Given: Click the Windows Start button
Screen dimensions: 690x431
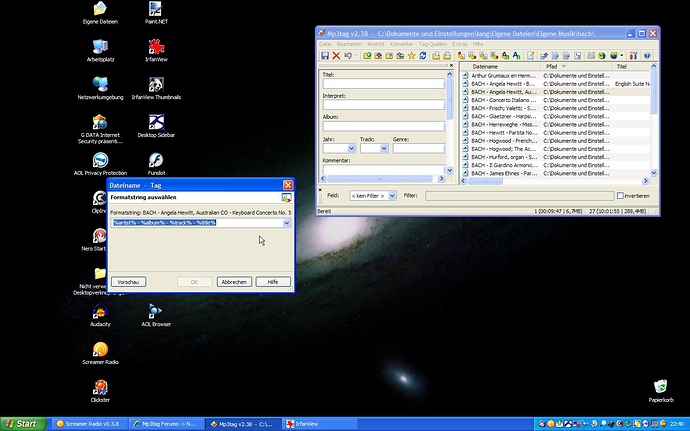Looking at the screenshot, I should click(23, 424).
